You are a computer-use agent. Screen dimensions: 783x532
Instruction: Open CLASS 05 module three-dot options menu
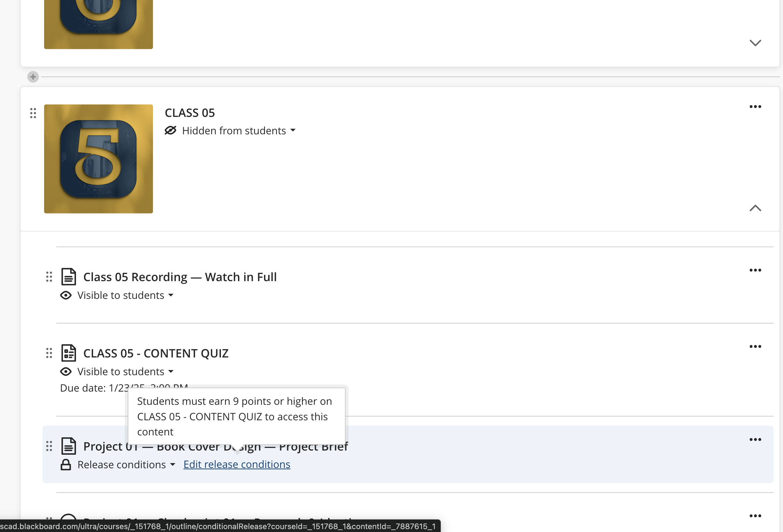[x=755, y=107]
